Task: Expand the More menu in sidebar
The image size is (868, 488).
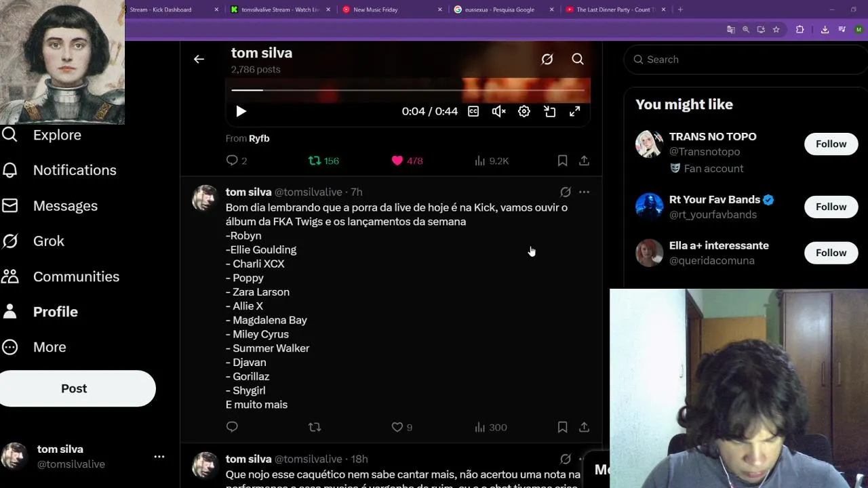Action: pos(34,347)
